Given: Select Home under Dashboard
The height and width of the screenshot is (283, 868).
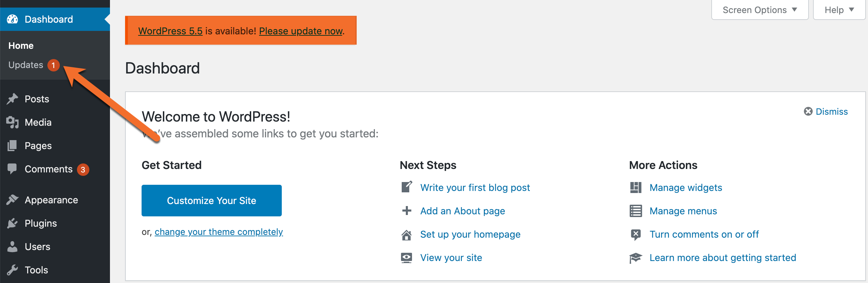Looking at the screenshot, I should [21, 45].
